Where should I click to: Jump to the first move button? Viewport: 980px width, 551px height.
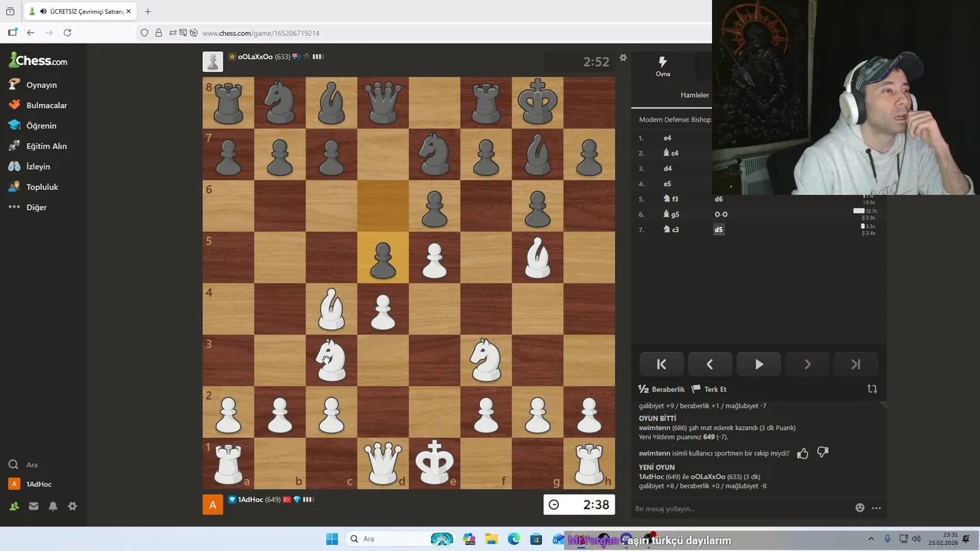coord(661,364)
